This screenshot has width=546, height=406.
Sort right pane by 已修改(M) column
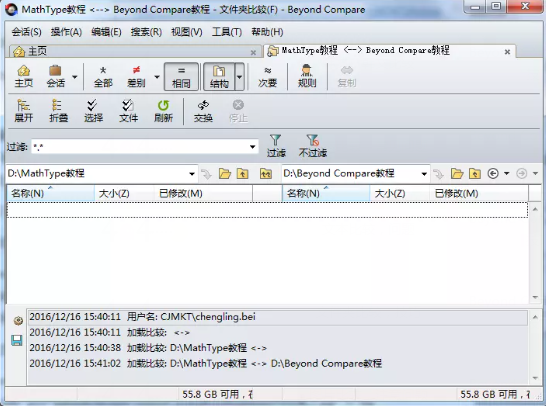[x=479, y=193]
